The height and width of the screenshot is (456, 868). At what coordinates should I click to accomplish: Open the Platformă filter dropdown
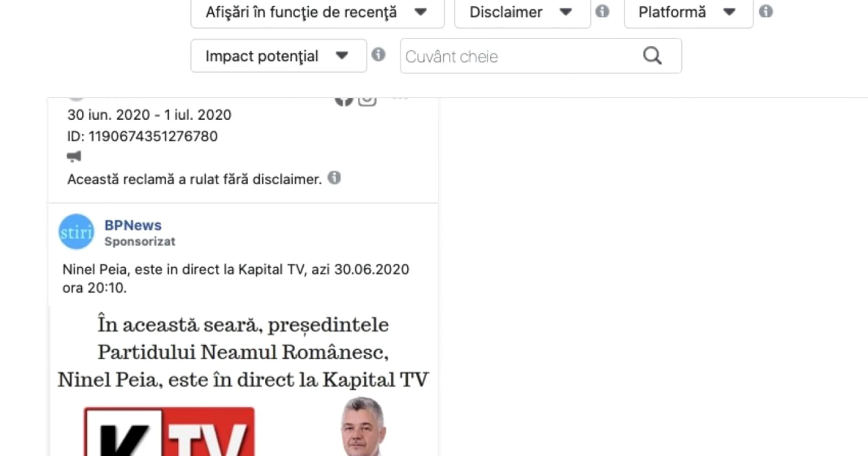(688, 12)
